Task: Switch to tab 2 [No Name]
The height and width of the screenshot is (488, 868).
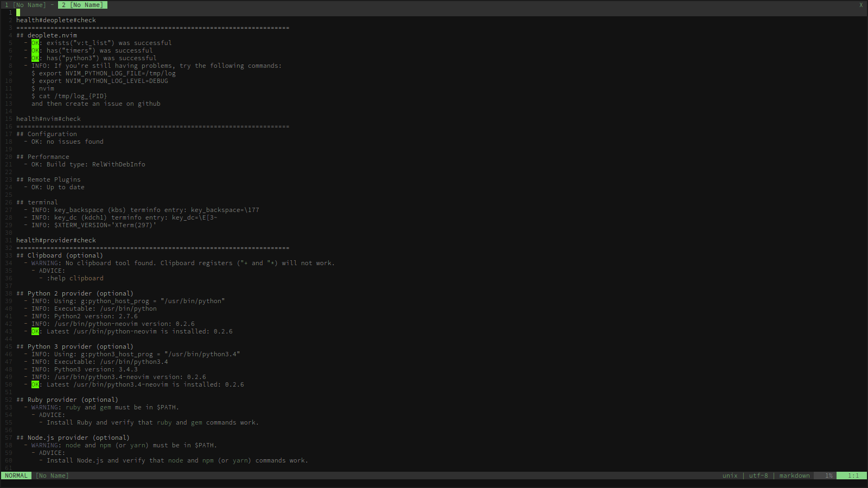Action: click(82, 5)
